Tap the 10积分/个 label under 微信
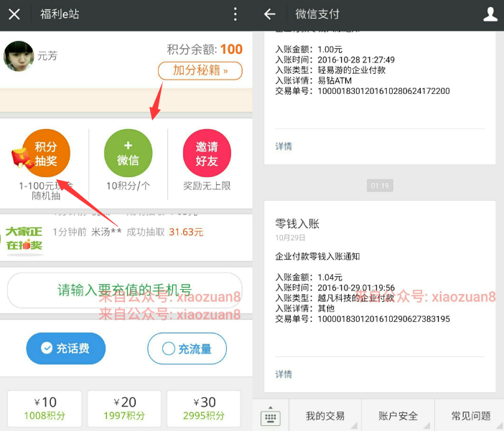The height and width of the screenshot is (431, 504). tap(129, 186)
